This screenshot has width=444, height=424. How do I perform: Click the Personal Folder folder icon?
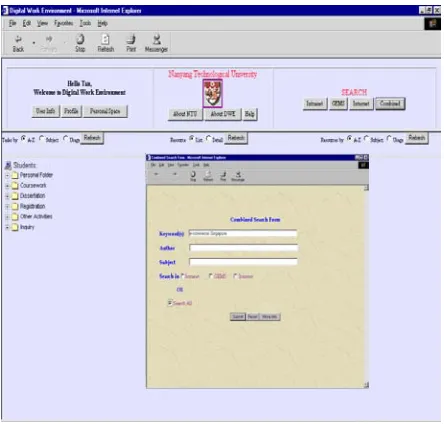[15, 175]
